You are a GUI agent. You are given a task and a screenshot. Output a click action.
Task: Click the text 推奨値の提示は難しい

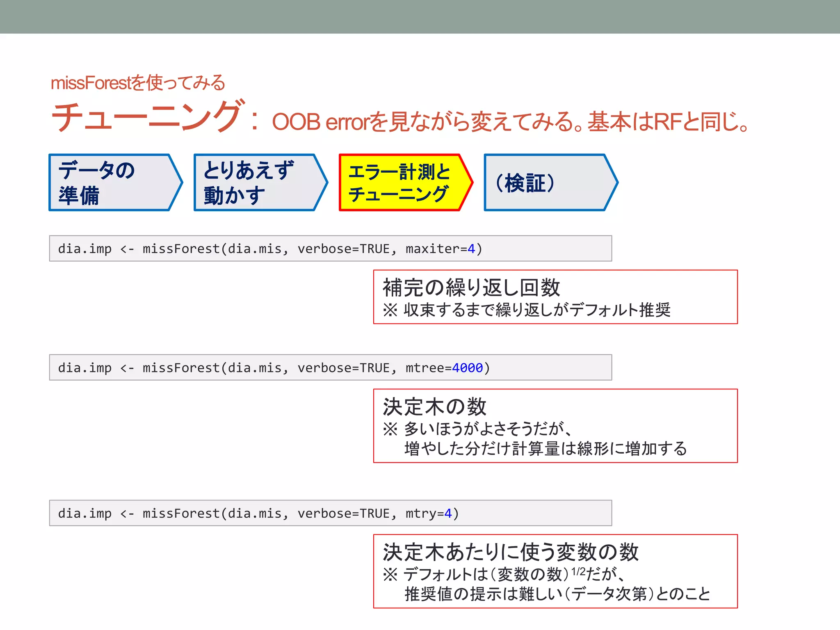point(486,594)
